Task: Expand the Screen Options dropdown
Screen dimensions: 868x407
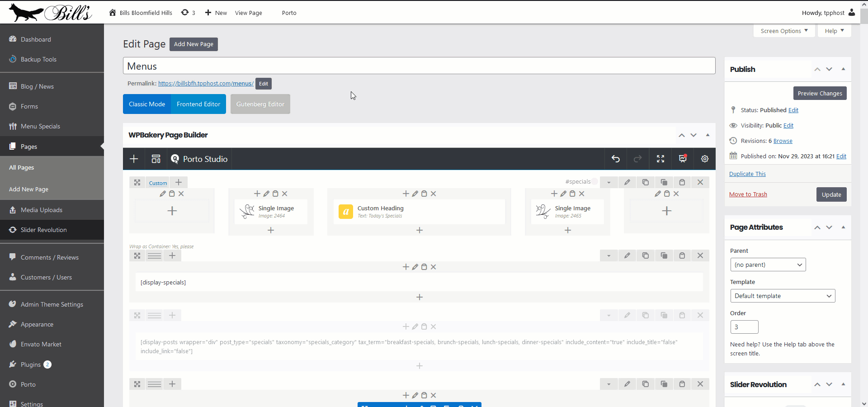Action: click(x=784, y=31)
